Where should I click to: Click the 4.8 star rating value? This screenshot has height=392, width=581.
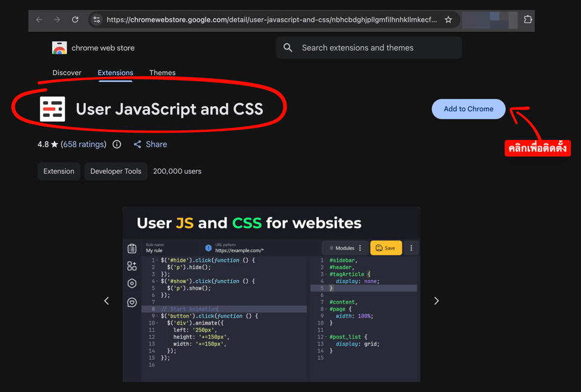click(43, 144)
